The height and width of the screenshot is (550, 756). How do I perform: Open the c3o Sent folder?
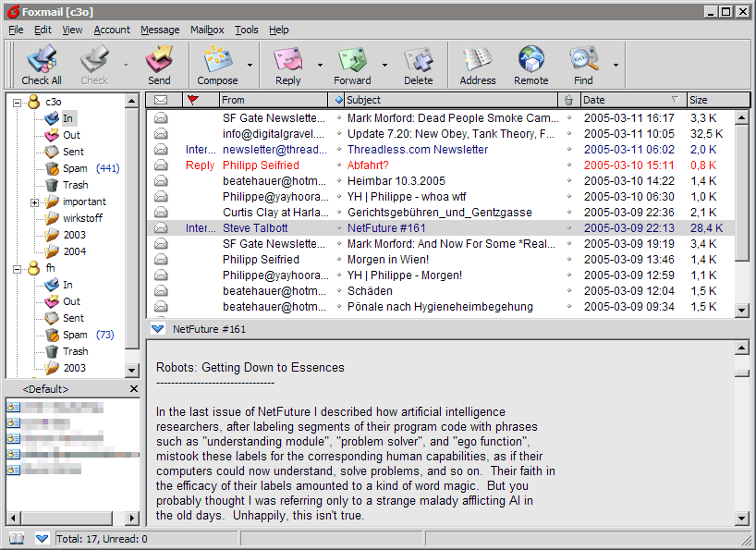[73, 152]
